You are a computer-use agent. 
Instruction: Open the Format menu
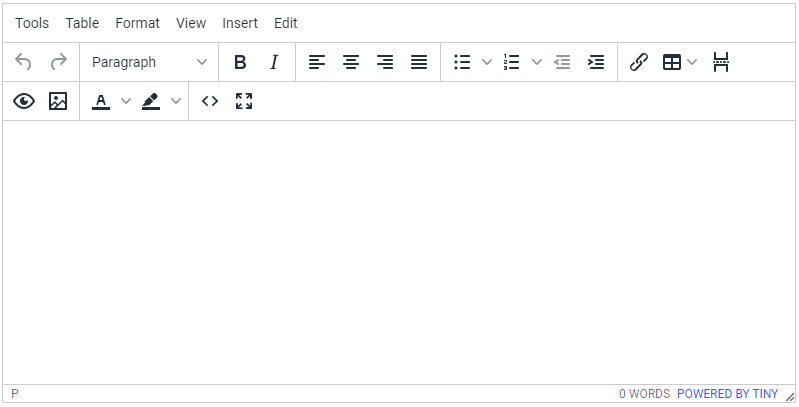pyautogui.click(x=138, y=23)
